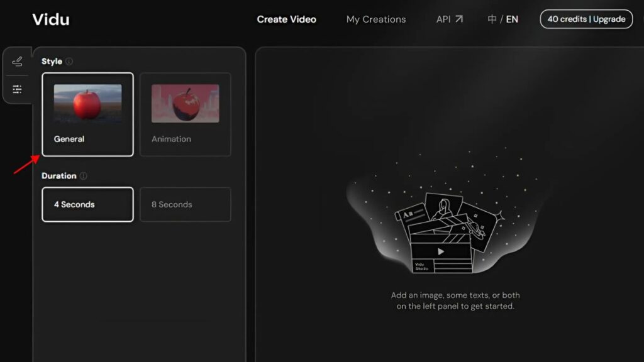Open the settings sliders sidebar icon
Image resolution: width=644 pixels, height=362 pixels.
[17, 89]
